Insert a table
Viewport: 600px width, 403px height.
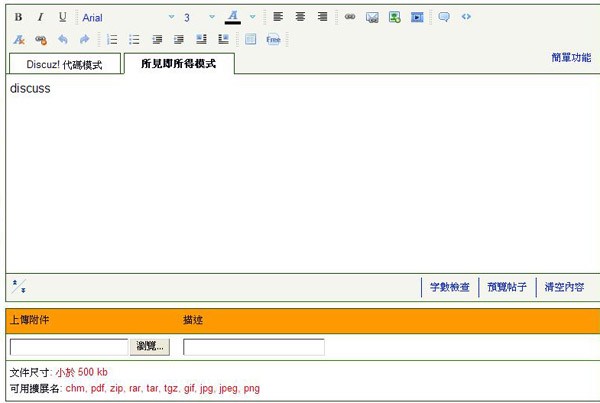click(251, 39)
